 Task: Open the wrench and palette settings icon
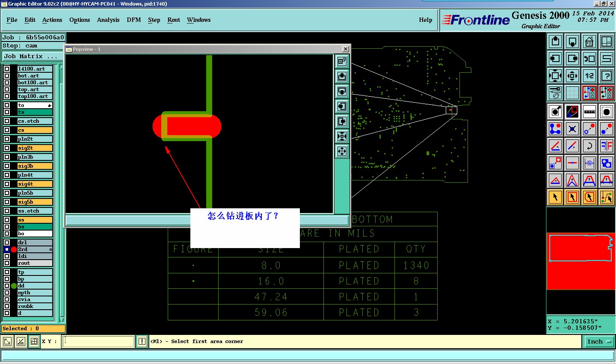coord(555,93)
